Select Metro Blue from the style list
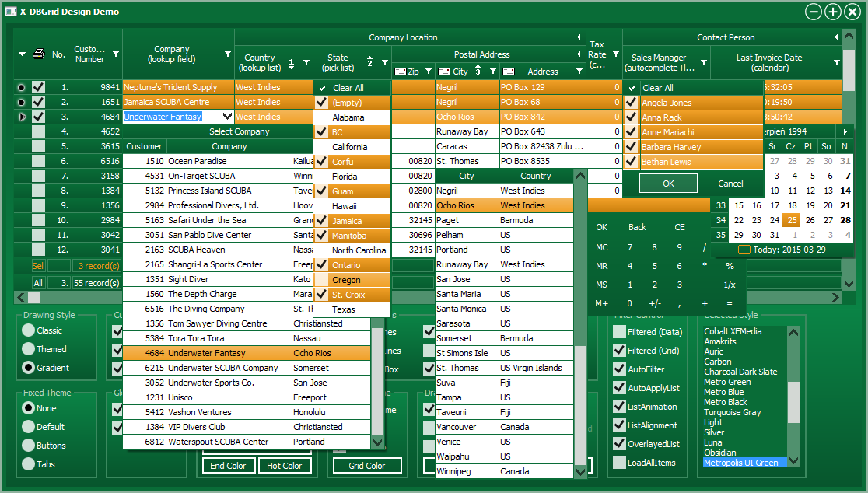 pos(725,392)
